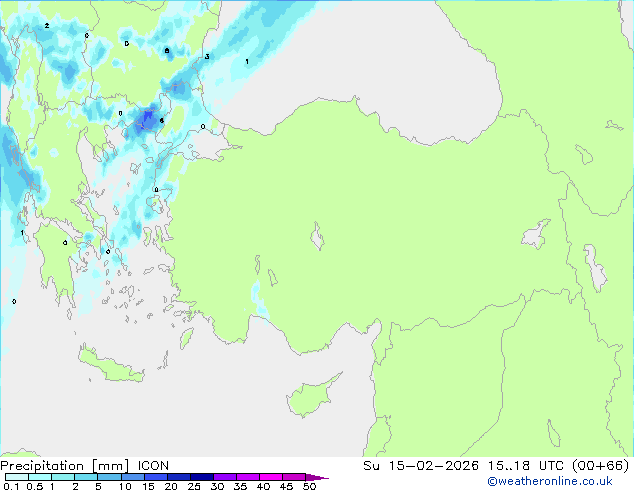Click the purple over-50 arrow on the legend
Viewport: 634px width, 490px height.
click(x=317, y=478)
